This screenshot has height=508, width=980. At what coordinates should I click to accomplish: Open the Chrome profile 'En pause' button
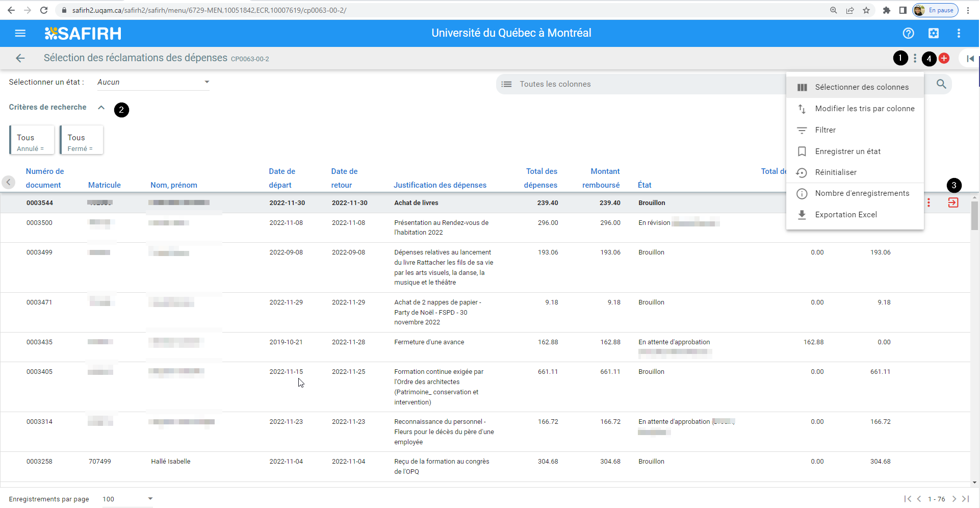[x=935, y=10]
